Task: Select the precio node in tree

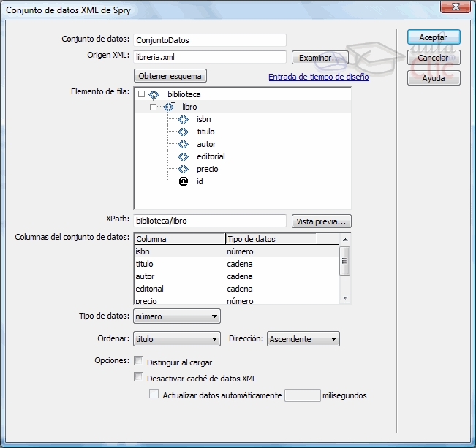Action: 208,169
